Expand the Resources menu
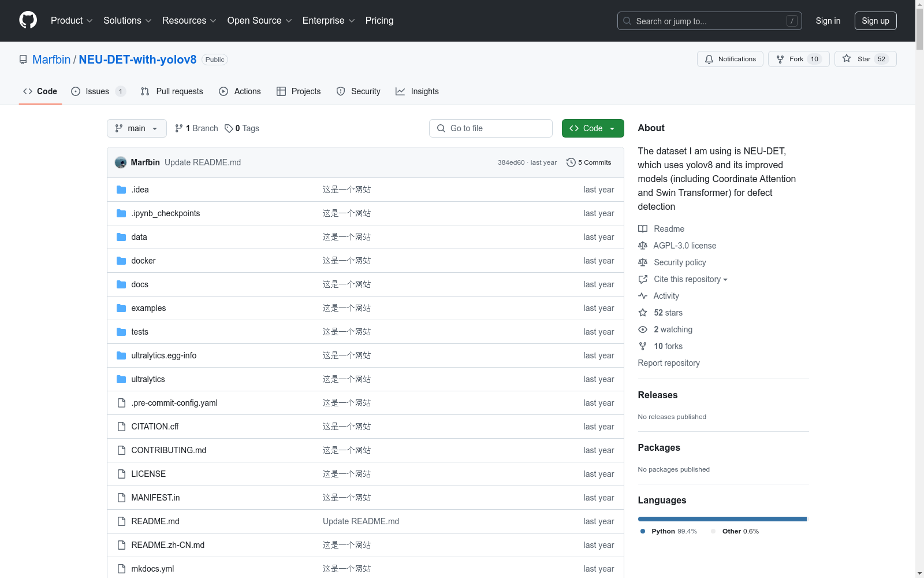 pyautogui.click(x=189, y=20)
